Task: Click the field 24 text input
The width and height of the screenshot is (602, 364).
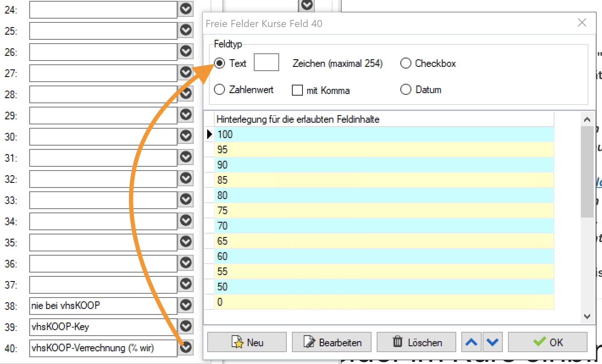Action: (103, 9)
